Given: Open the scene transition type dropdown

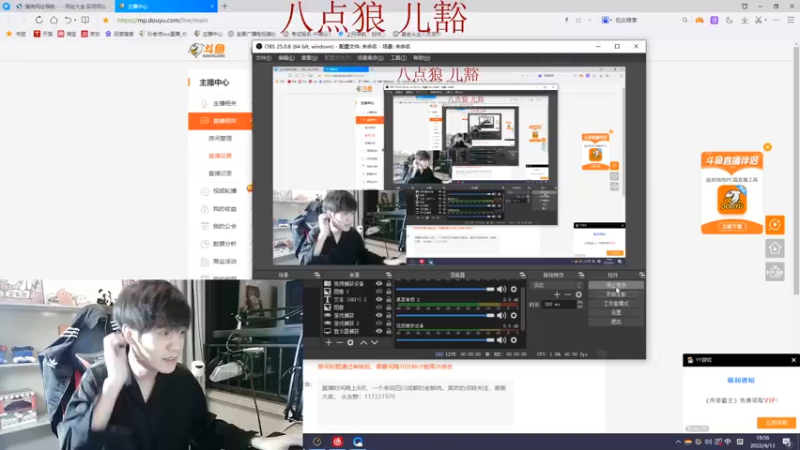Looking at the screenshot, I should click(556, 285).
